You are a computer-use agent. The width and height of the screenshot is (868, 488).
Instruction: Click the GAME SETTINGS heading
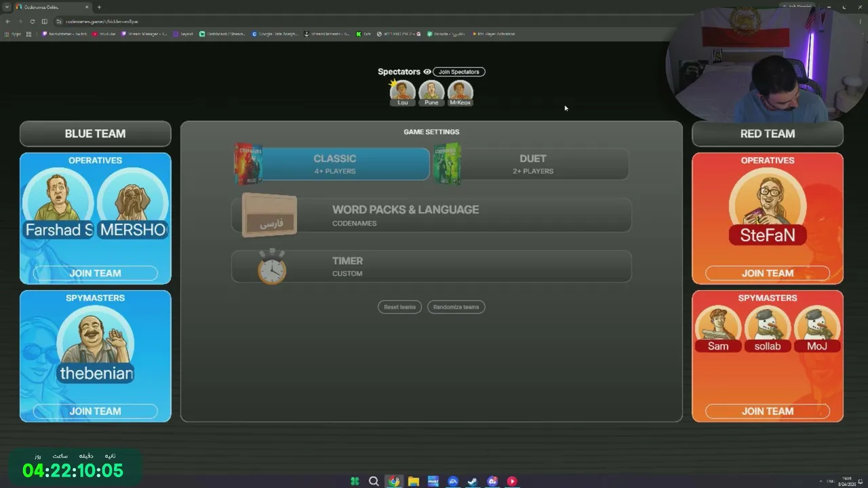point(431,132)
